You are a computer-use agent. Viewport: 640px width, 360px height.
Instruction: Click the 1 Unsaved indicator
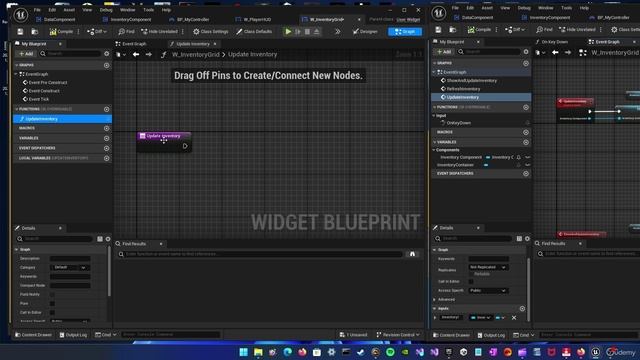[x=353, y=335]
